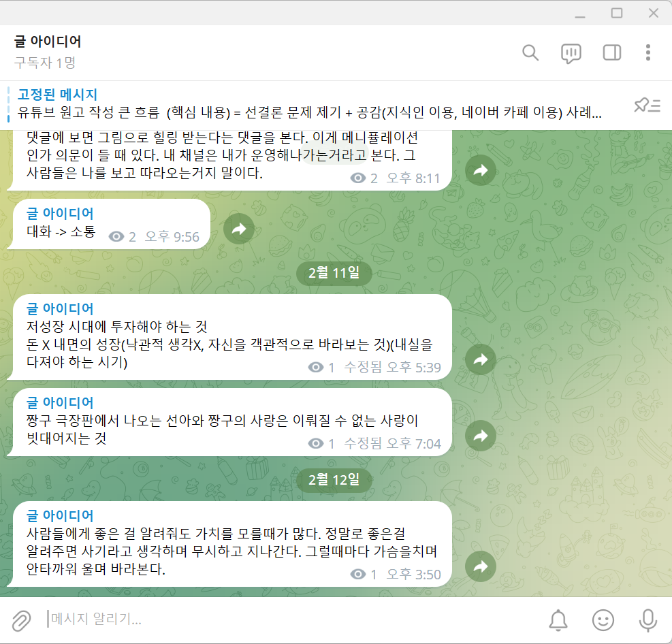Screen dimensions: 672x644
Task: Open the emoji picker smiley
Action: click(x=603, y=620)
